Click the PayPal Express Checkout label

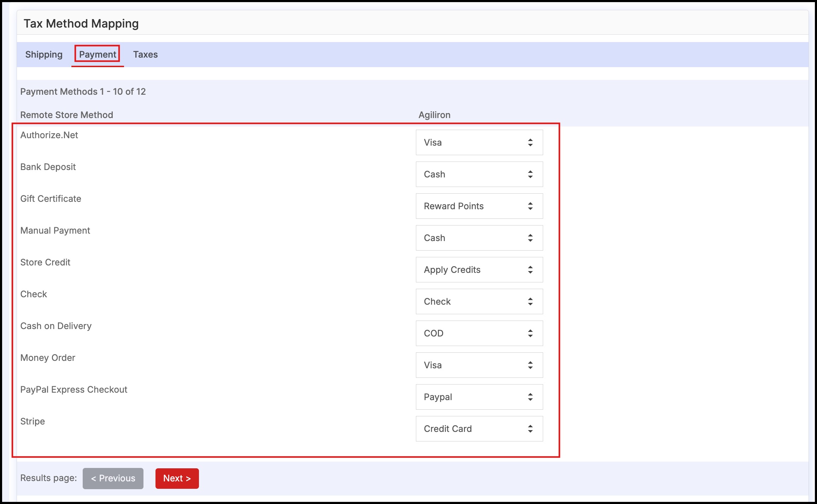click(74, 389)
